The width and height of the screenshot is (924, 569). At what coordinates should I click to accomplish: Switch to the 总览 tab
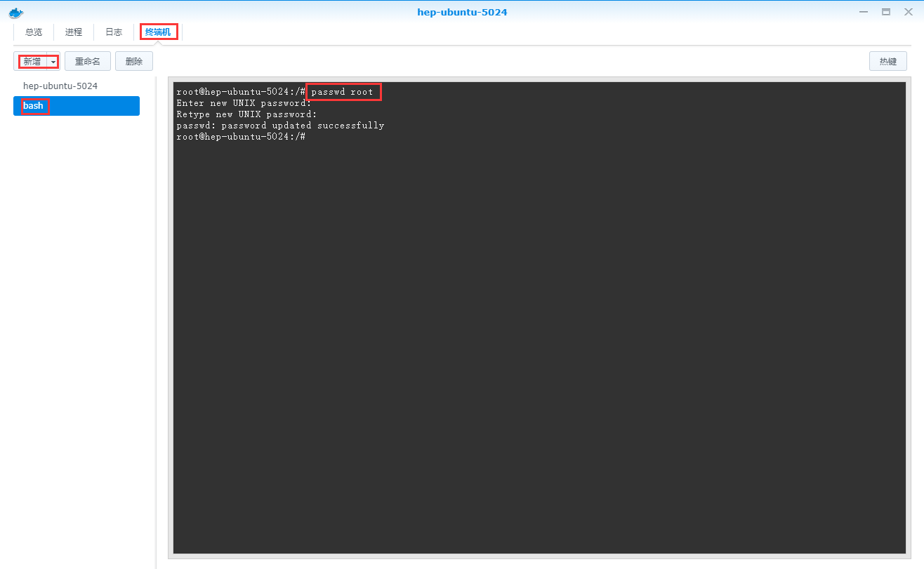34,32
